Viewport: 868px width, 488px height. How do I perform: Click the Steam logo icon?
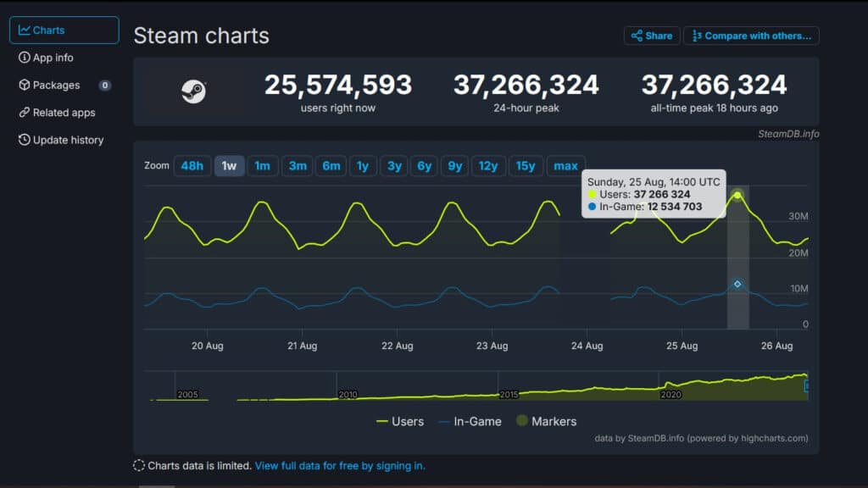(x=194, y=91)
